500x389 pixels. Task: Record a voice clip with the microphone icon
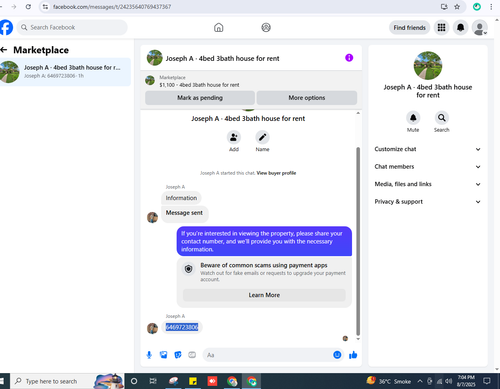point(149,355)
